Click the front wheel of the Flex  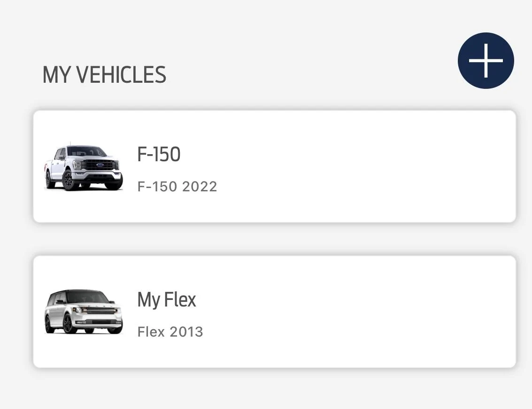tap(69, 324)
